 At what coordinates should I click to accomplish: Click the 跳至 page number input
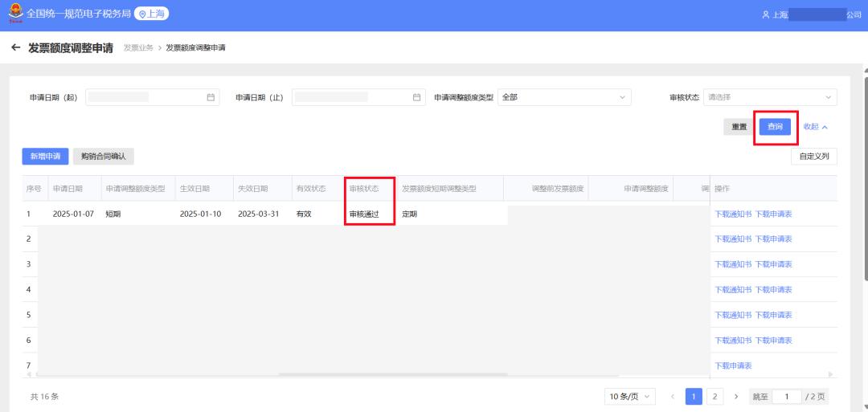tap(787, 397)
